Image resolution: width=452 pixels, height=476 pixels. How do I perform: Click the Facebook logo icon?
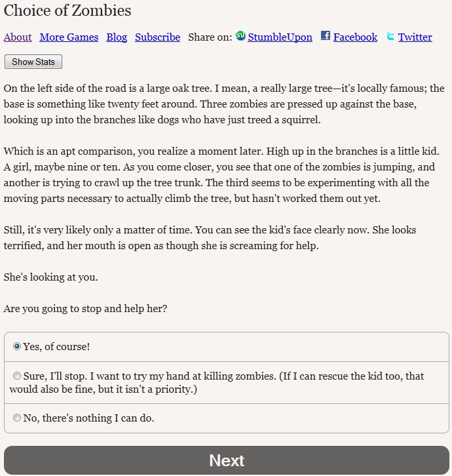(x=326, y=36)
